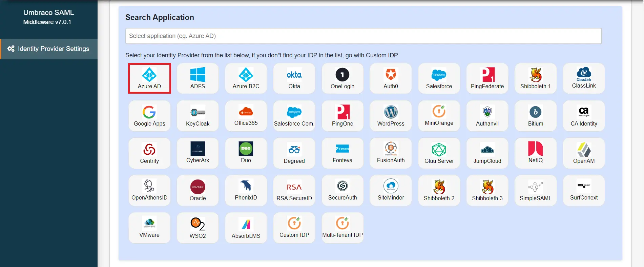Click the JumpCloud provider
The image size is (644, 267).
click(x=487, y=153)
